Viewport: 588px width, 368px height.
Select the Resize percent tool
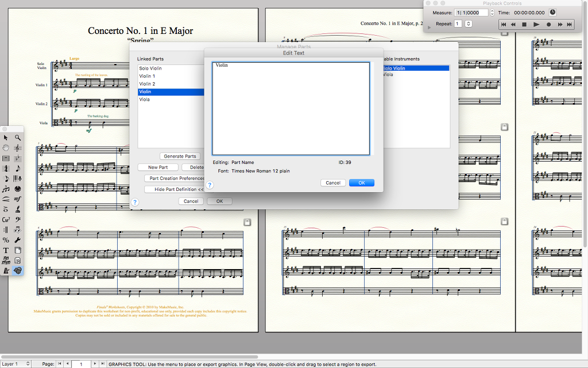6,240
